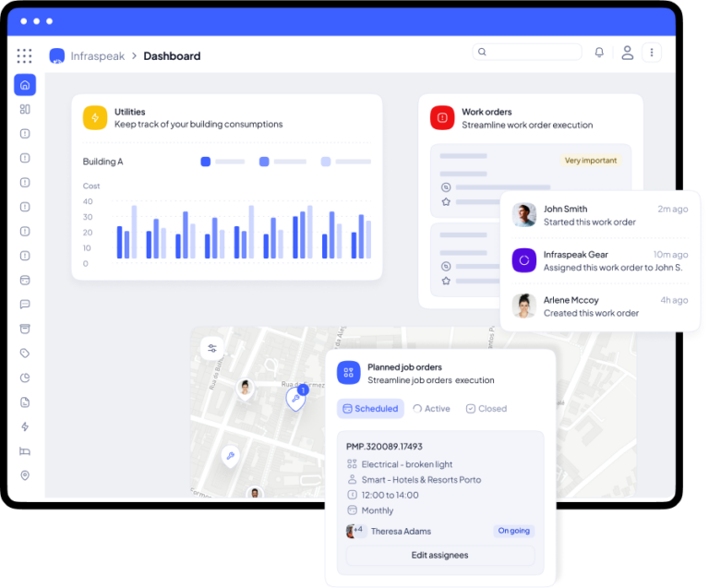Viewport: 709px width, 588px height.
Task: Open the three-dot more options menu
Action: pyautogui.click(x=652, y=53)
